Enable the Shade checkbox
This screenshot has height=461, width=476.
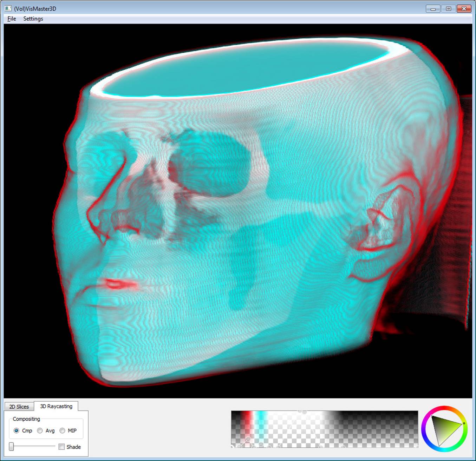pos(61,447)
